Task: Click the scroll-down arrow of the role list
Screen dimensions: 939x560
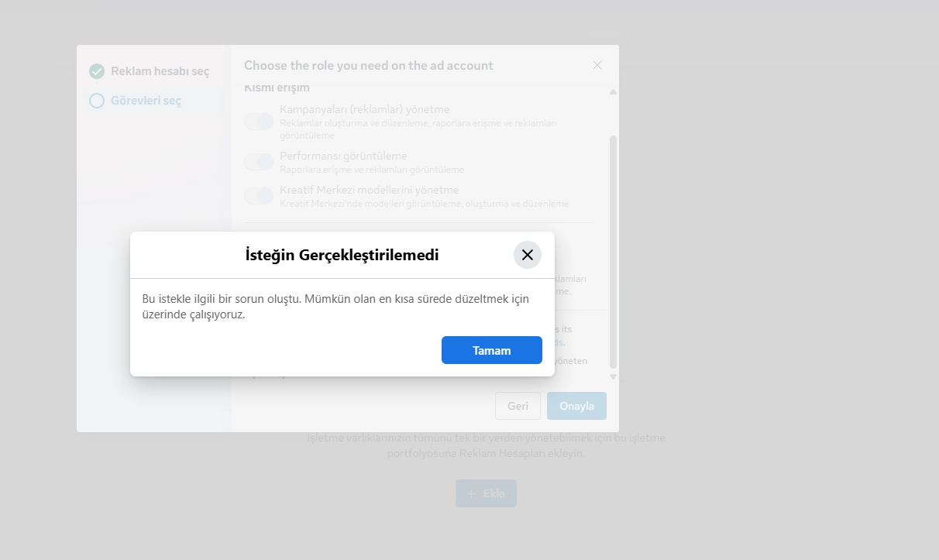Action: pos(614,377)
